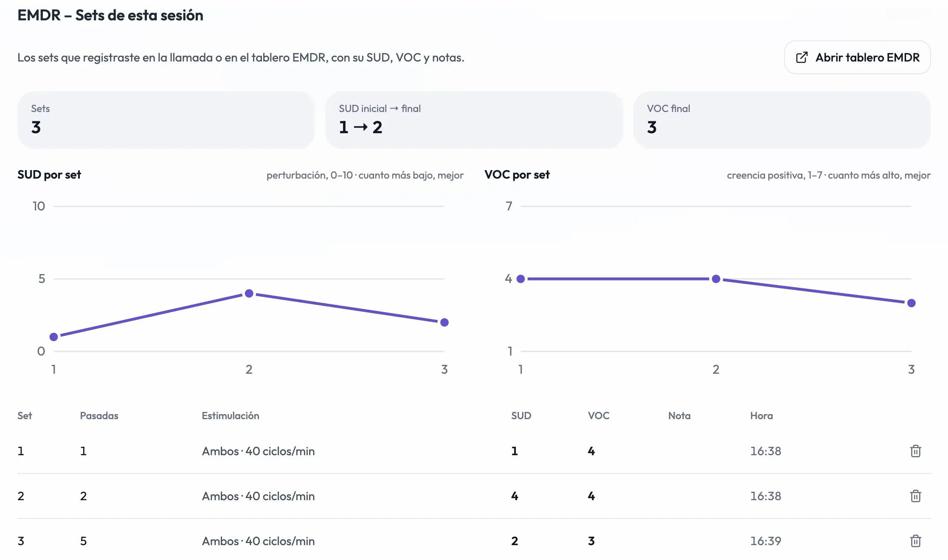Viewport: 948px width, 560px height.
Task: Click 'perturbación, 0–10' chart subtitle
Action: (365, 175)
